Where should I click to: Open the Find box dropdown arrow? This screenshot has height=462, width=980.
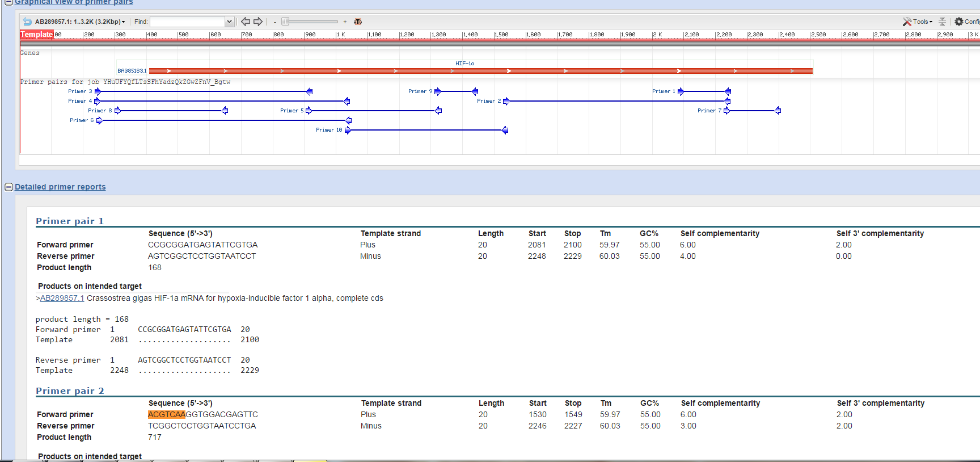(x=229, y=22)
